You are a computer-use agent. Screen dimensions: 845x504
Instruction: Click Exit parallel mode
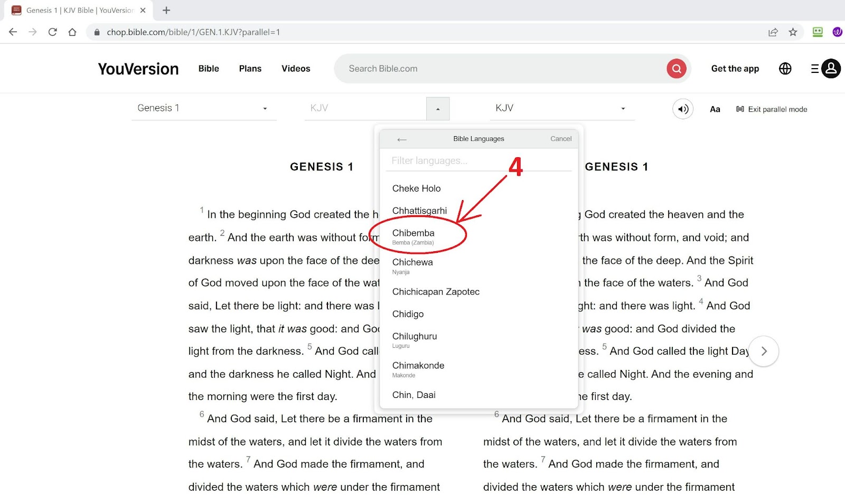pos(772,109)
